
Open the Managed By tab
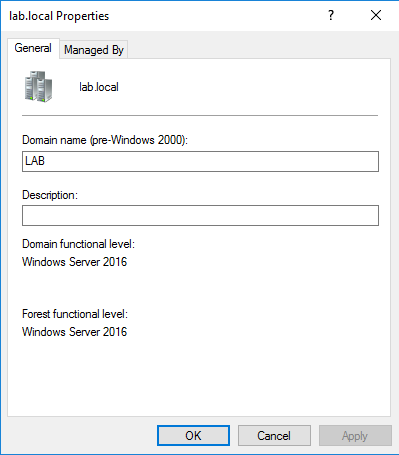(94, 50)
